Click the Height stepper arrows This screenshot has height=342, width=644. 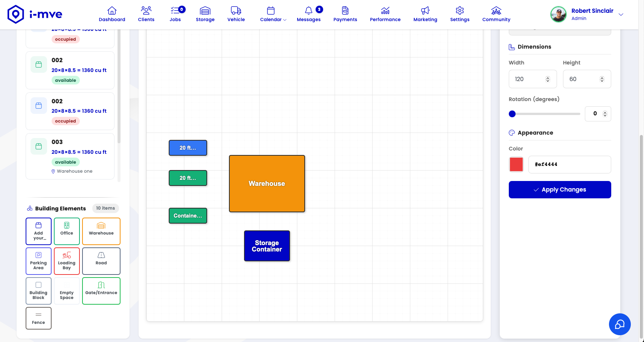(602, 79)
